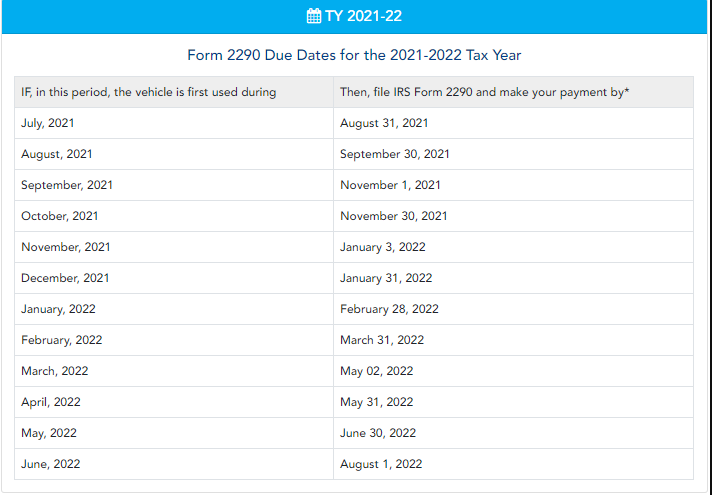Screen dimensions: 712x495
Task: Select the 'June, 2022' cell
Action: tap(174, 464)
